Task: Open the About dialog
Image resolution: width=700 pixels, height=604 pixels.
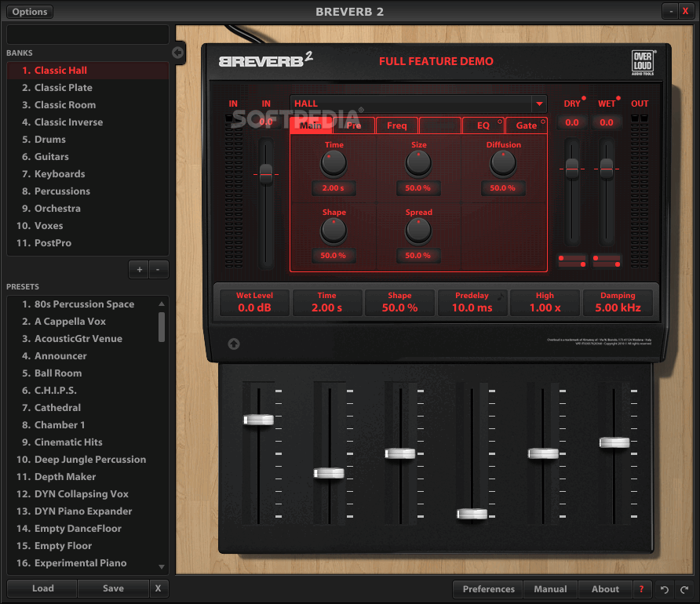Action: coord(605,589)
